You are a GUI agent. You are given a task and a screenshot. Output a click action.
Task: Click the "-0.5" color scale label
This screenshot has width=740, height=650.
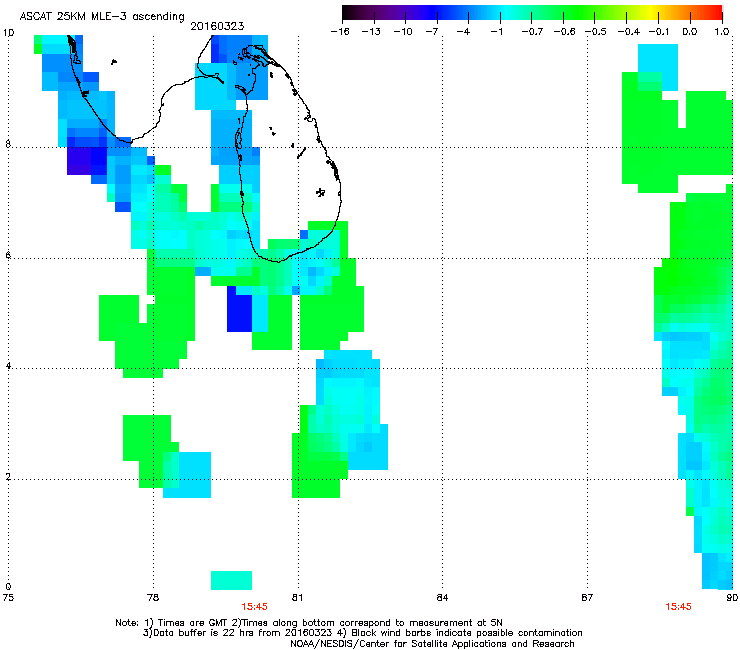pyautogui.click(x=596, y=32)
